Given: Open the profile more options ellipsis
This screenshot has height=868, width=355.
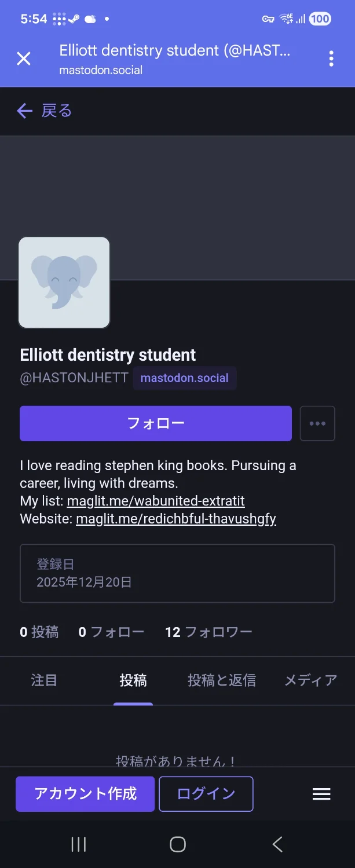Looking at the screenshot, I should (317, 423).
